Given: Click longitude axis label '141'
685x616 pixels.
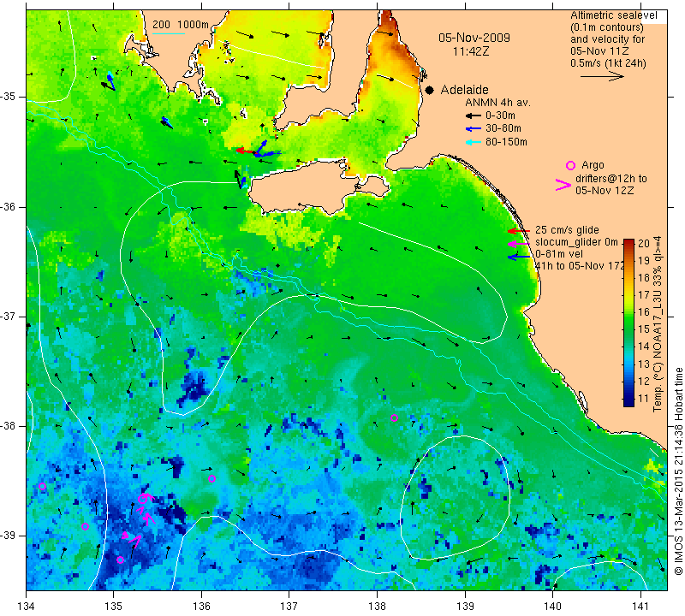Looking at the screenshot, I should [640, 606].
